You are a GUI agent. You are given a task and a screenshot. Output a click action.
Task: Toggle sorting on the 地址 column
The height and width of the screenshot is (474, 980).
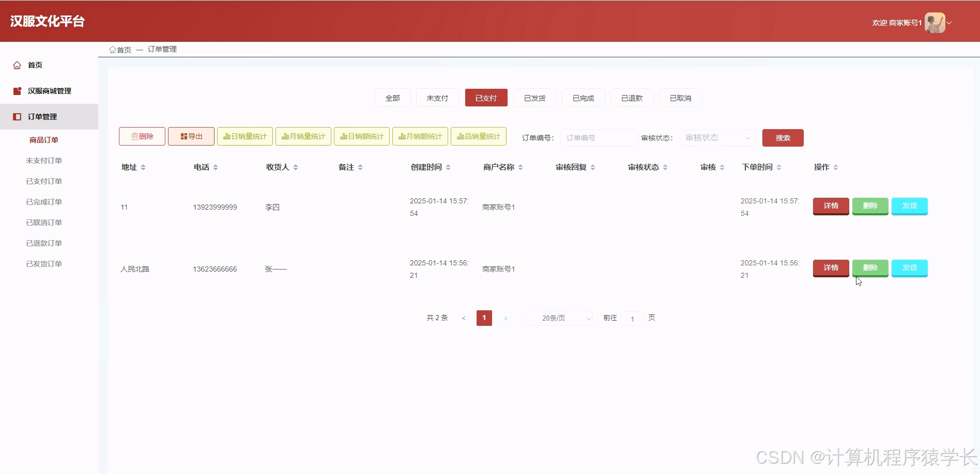pos(144,167)
